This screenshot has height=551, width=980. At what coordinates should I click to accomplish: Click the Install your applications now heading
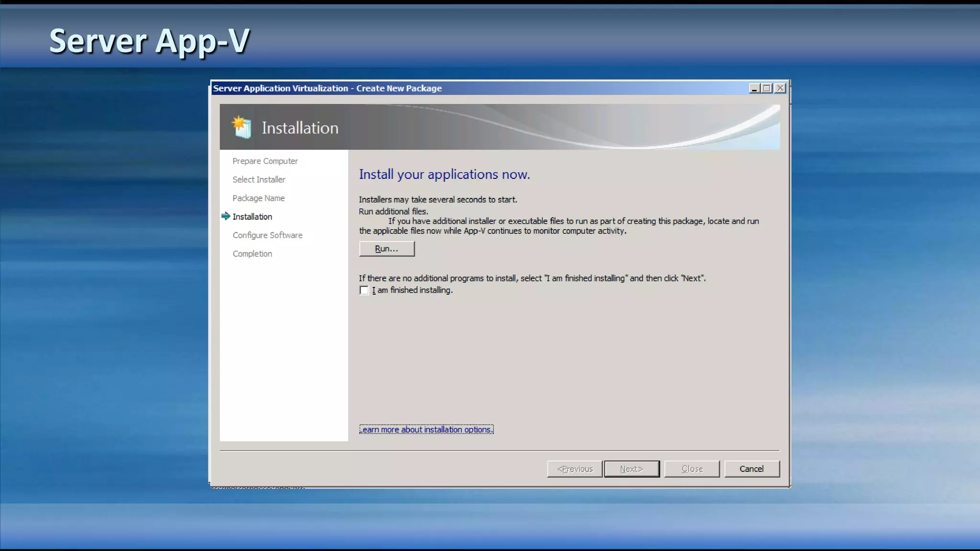[x=445, y=175]
